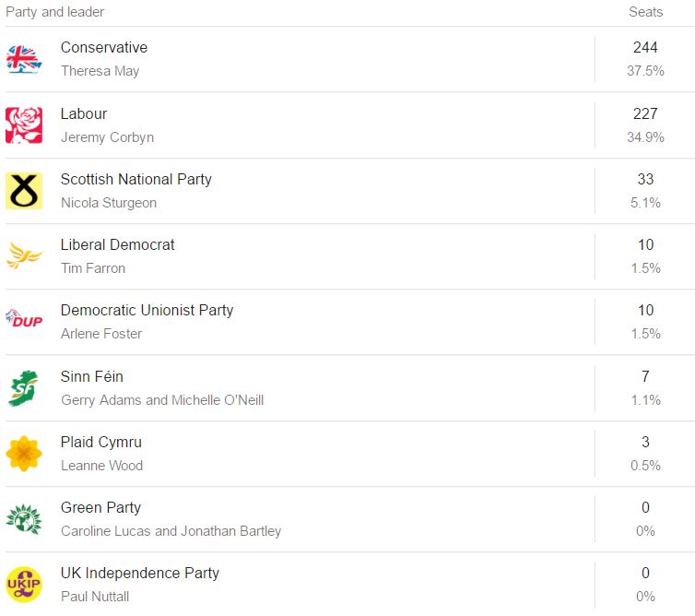Click the Green Party globe sunflower logo
695x616 pixels.
pos(24,519)
